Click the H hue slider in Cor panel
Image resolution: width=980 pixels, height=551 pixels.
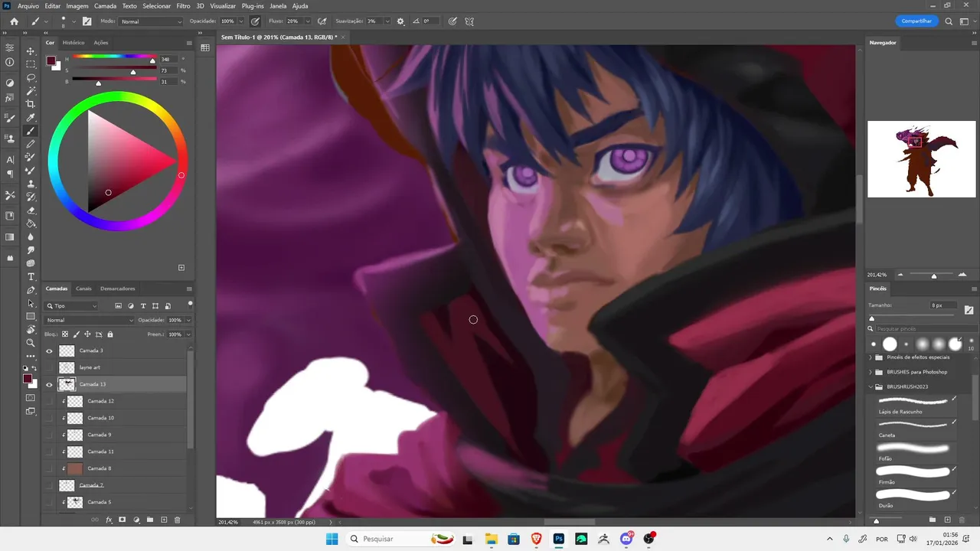[115, 58]
